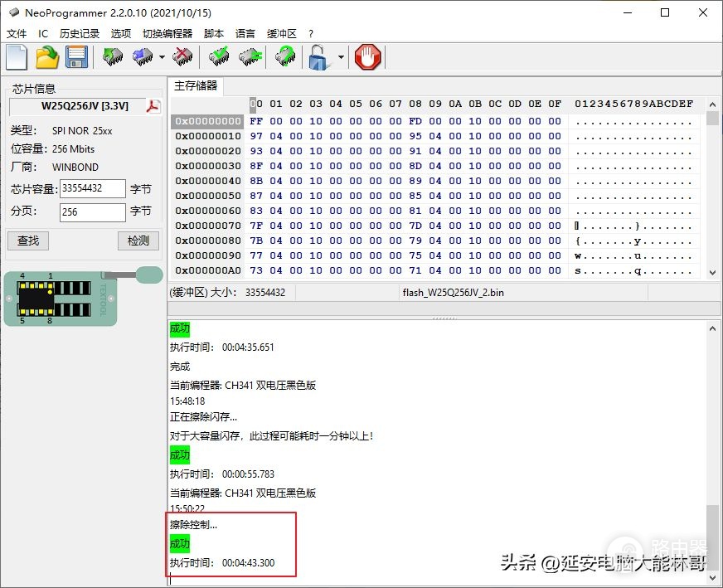Image resolution: width=723 pixels, height=588 pixels.
Task: Stop the operation with the red stop icon
Action: [x=368, y=57]
